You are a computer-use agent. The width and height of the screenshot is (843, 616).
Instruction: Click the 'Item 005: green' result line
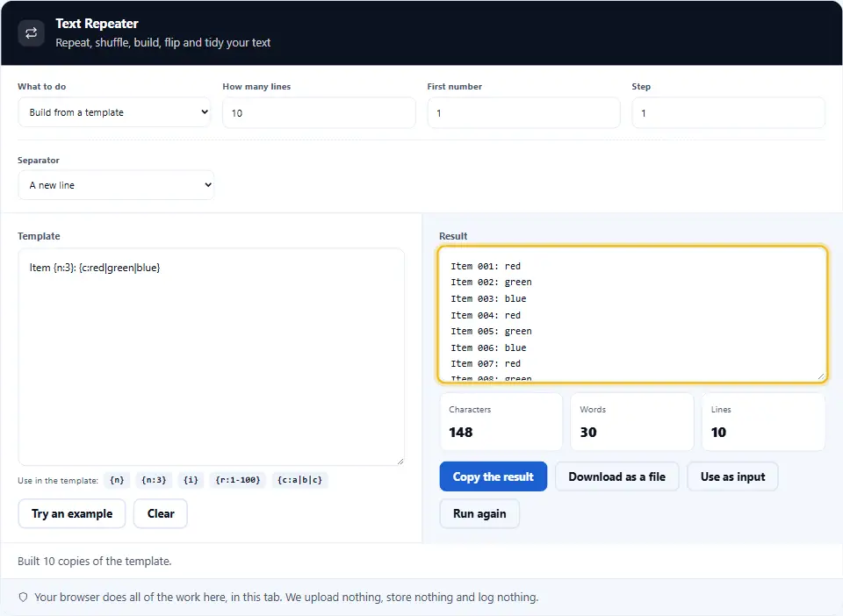coord(492,332)
